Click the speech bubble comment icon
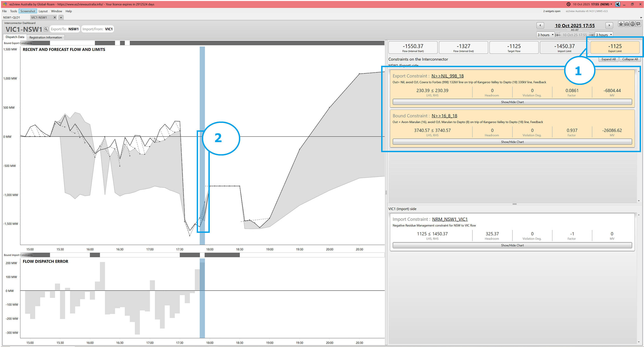The width and height of the screenshot is (644, 347). tap(638, 24)
